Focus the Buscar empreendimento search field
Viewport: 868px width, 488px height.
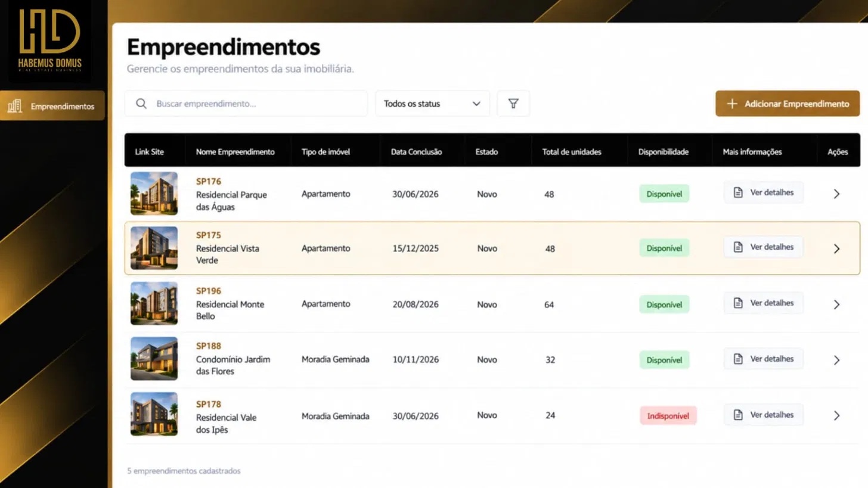246,104
